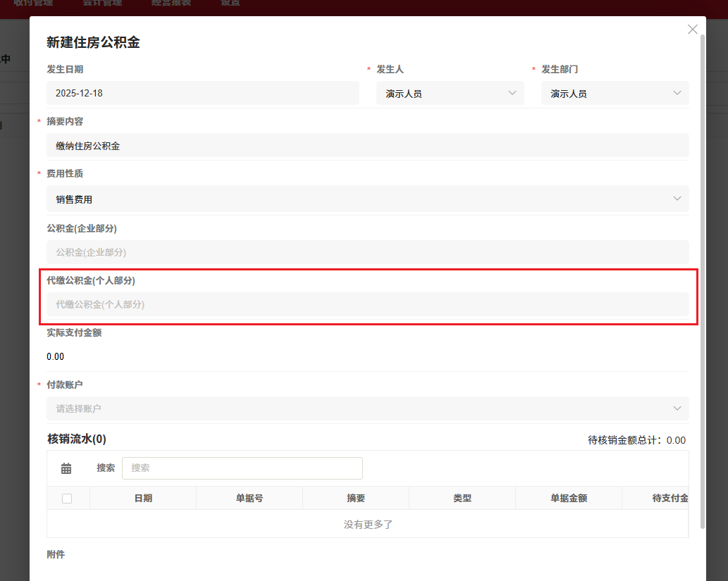Click the 单据号 column header
Image resolution: width=728 pixels, height=581 pixels.
pos(249,498)
